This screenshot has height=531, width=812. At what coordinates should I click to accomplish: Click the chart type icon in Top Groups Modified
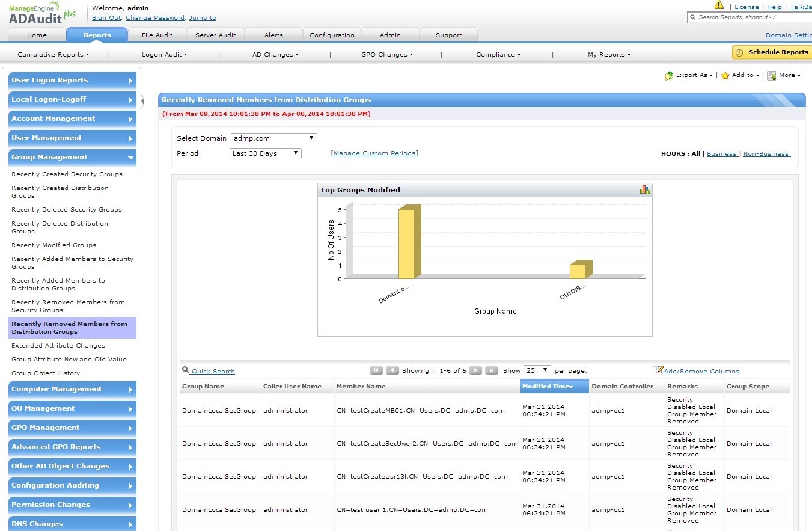(644, 190)
